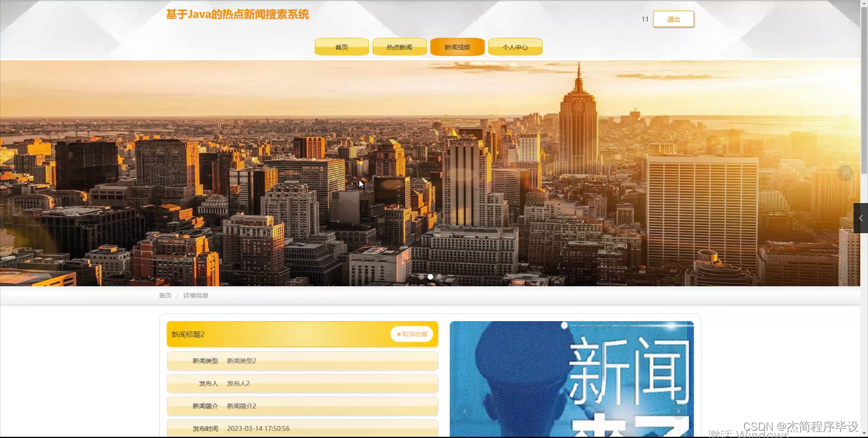Click the next arrow on the news image carousel

pyautogui.click(x=678, y=410)
